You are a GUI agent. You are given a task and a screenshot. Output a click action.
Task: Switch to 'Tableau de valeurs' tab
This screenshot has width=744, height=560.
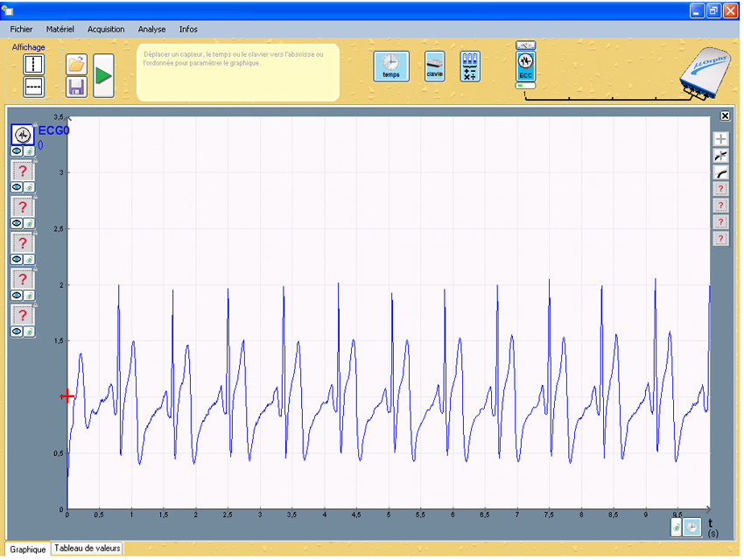click(x=88, y=549)
